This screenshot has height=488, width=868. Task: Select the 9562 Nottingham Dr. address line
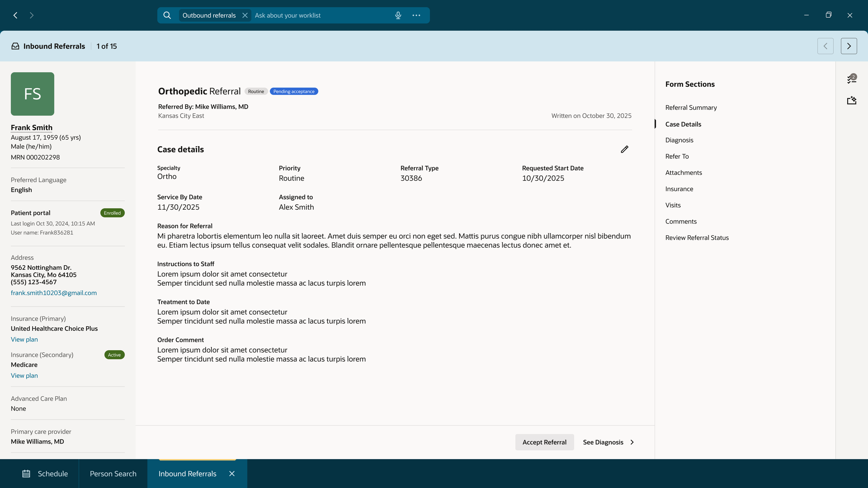pyautogui.click(x=41, y=268)
